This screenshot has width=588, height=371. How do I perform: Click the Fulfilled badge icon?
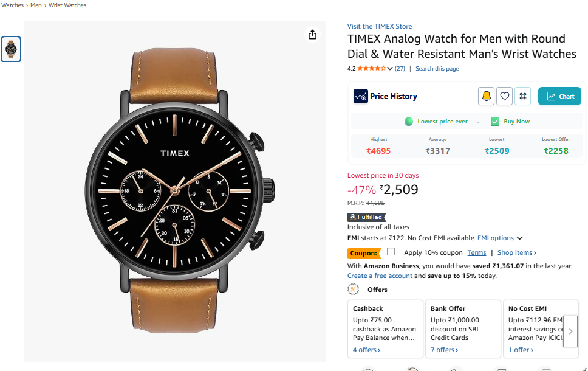point(366,217)
